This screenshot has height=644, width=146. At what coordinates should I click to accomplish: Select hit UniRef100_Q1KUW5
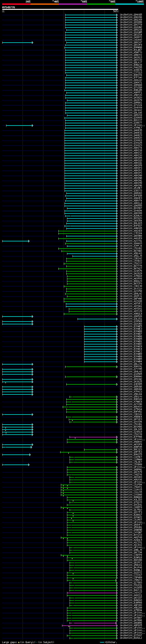131,32
